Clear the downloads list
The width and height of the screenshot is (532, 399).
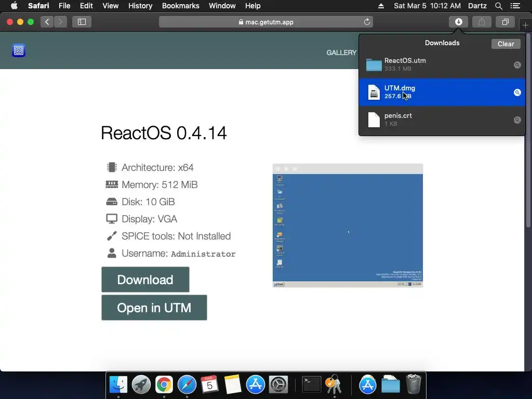click(506, 44)
